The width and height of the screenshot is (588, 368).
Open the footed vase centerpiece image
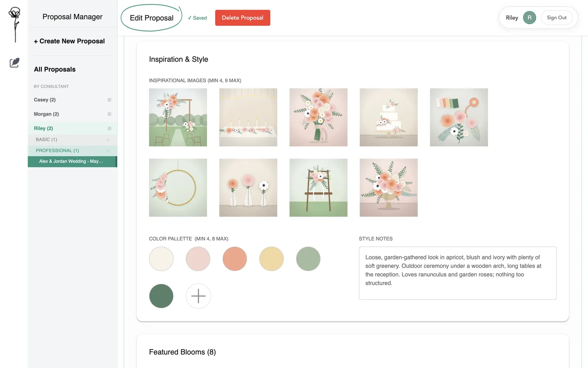click(x=389, y=188)
